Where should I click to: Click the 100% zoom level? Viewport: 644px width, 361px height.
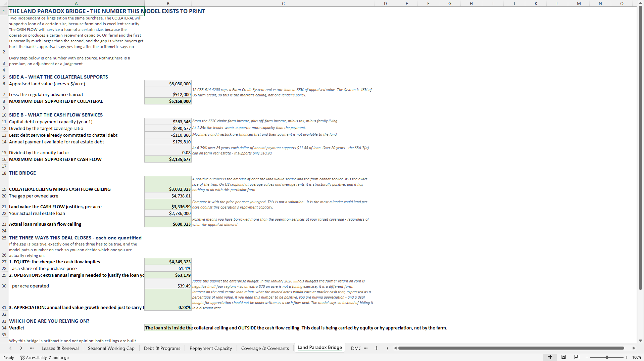click(637, 357)
